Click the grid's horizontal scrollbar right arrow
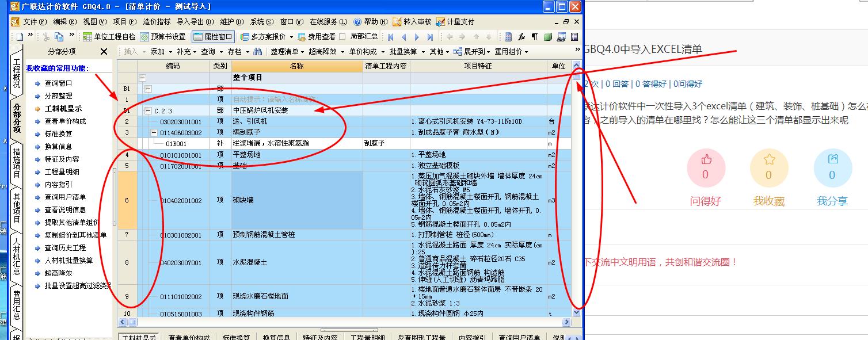The image size is (868, 340). pyautogui.click(x=566, y=322)
